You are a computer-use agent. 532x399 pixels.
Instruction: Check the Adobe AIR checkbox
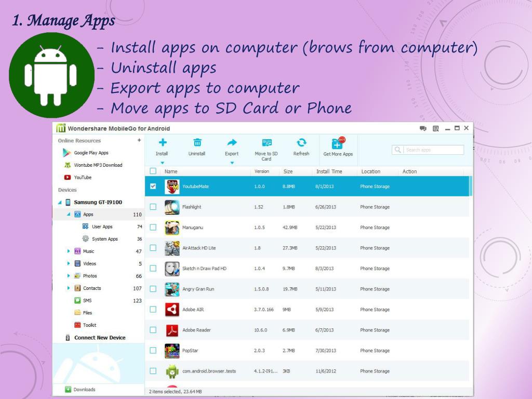(153, 310)
